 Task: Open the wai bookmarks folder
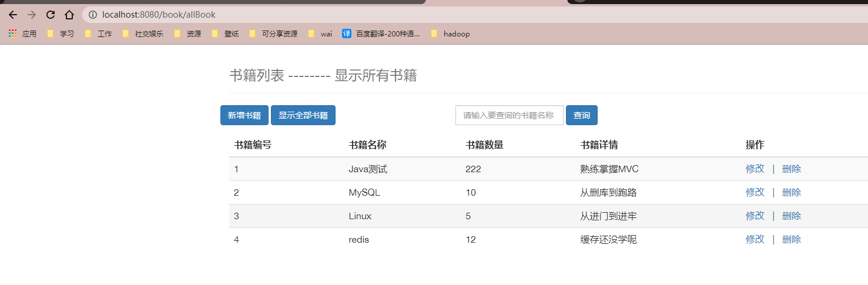(x=320, y=34)
